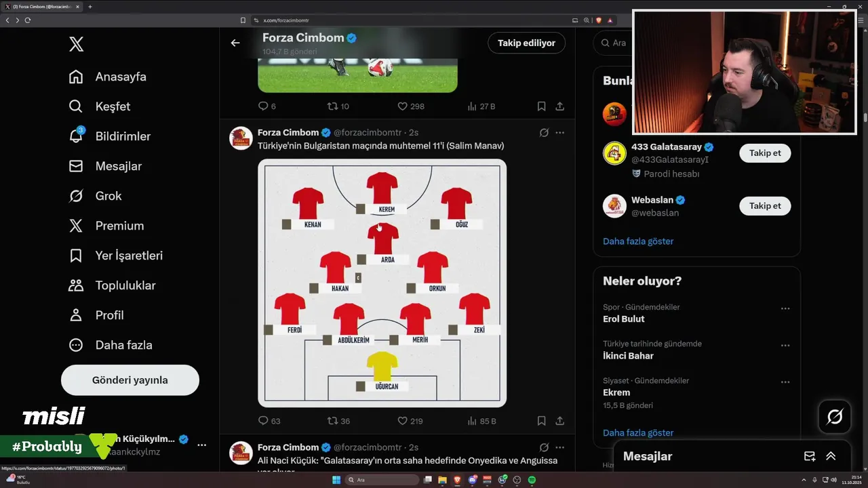
Task: Follow Webaslan with Takip et
Action: [765, 206]
